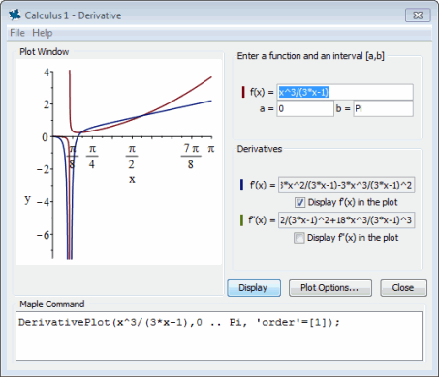Open Plot Options dialog

(x=330, y=288)
